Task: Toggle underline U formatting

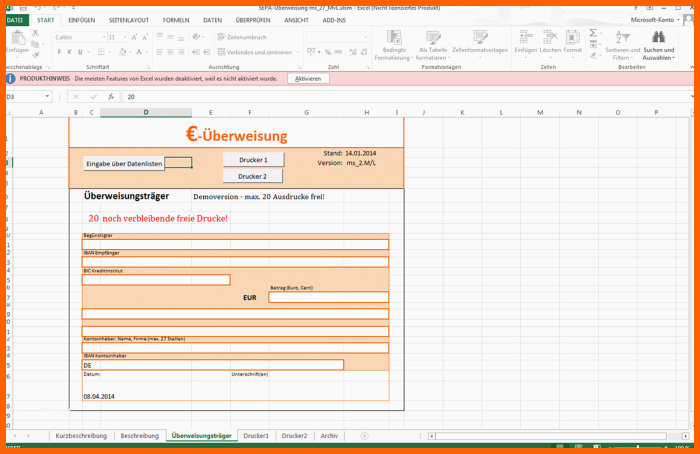Action: tap(80, 52)
